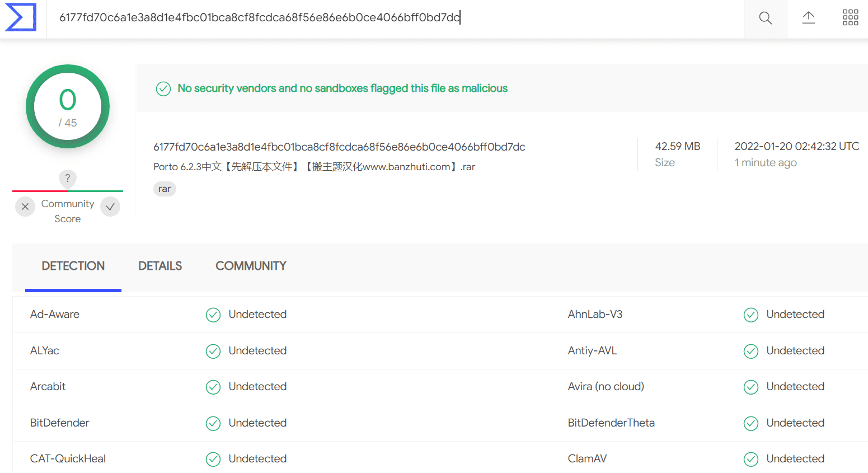Image resolution: width=868 pixels, height=473 pixels.
Task: Click the ClamAV vendor name
Action: [x=587, y=458]
